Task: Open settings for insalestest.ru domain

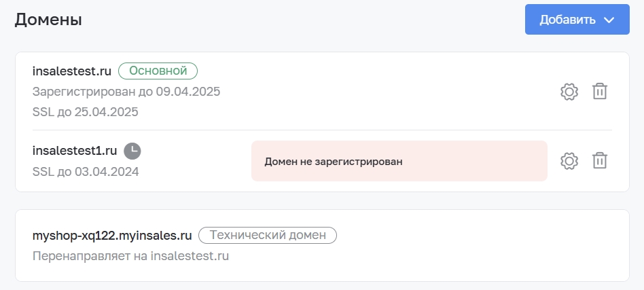Action: [x=569, y=91]
